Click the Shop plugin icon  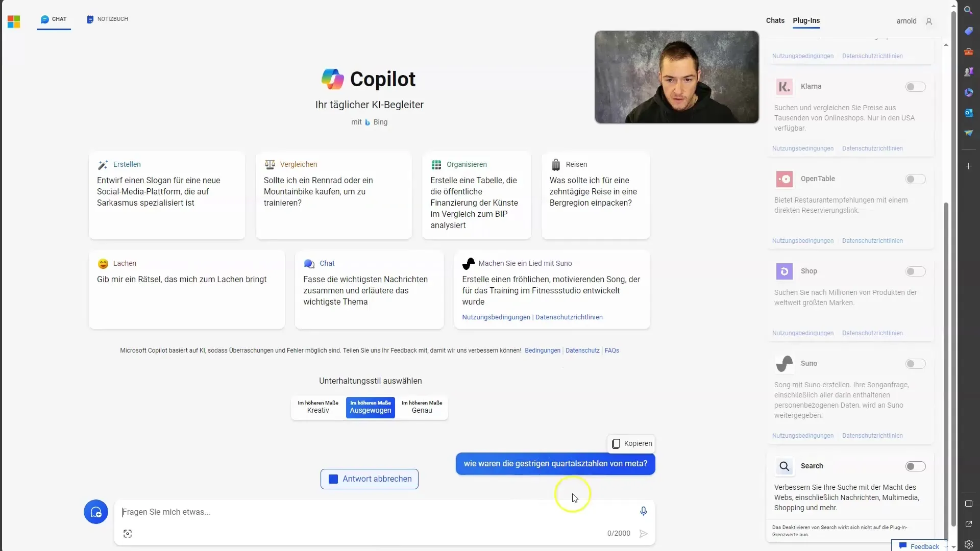[x=784, y=270]
